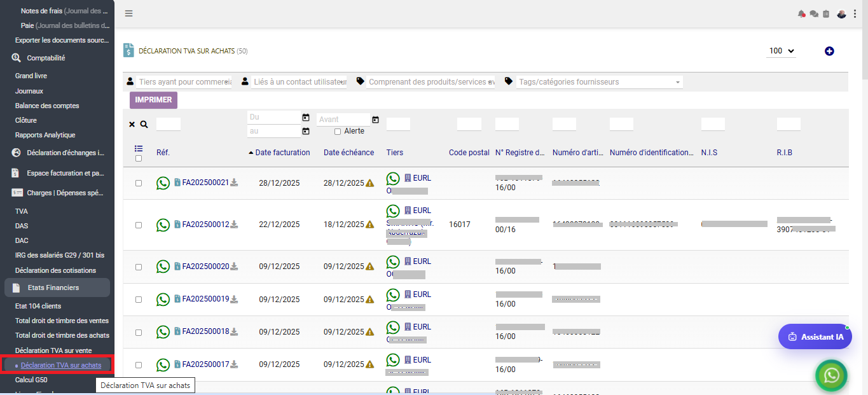Sort by the Date facturation column

(x=282, y=153)
